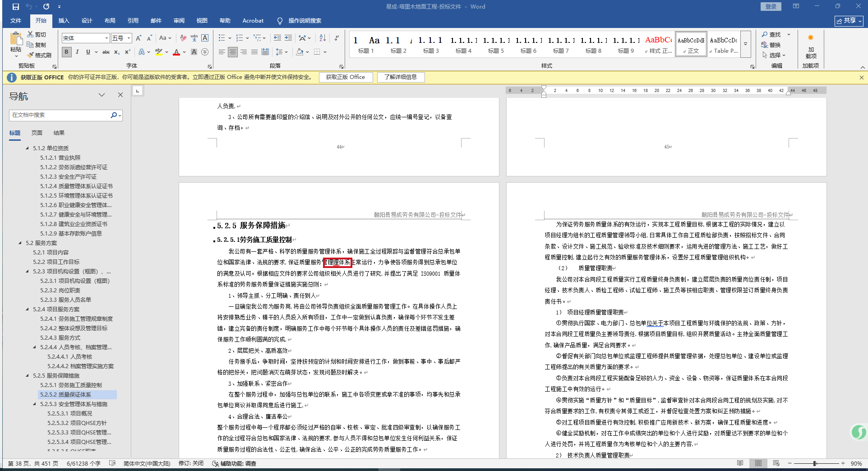Open the font size dropdown
The width and height of the screenshot is (868, 471).
(x=129, y=38)
